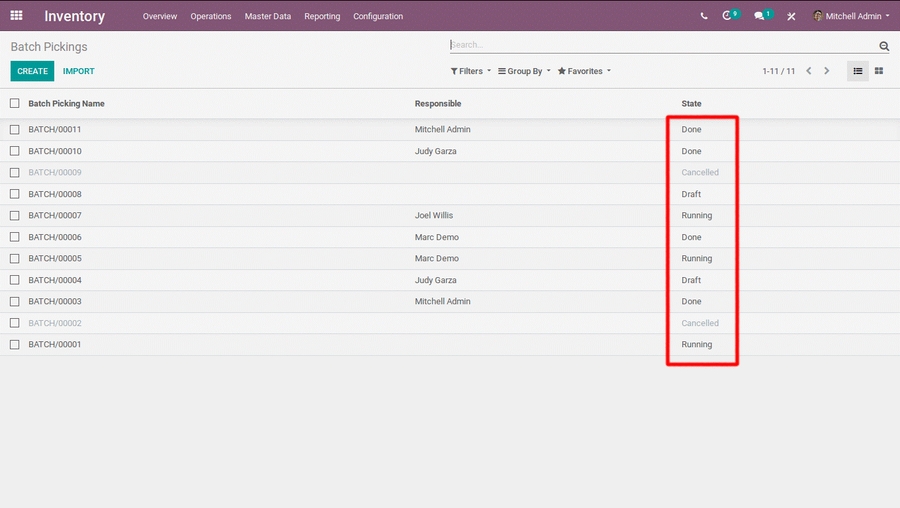Open the Master Data menu

[x=268, y=16]
